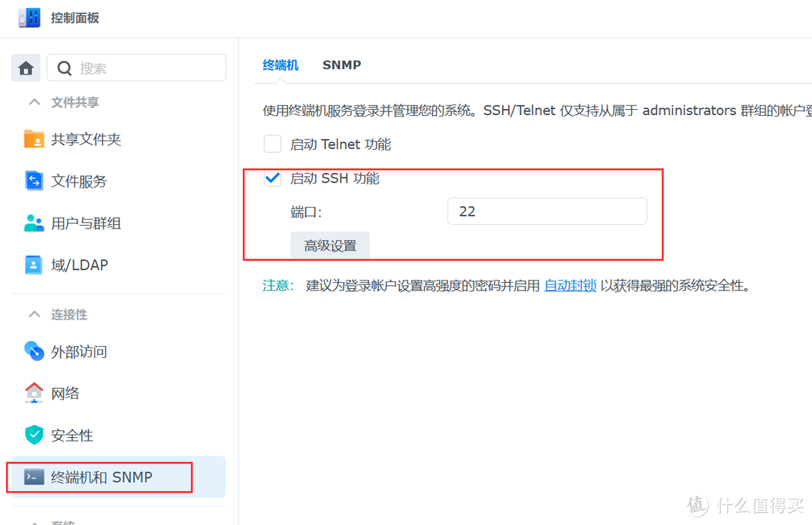The image size is (812, 525).
Task: Enable the 启动 Telnet 功能 checkbox
Action: pyautogui.click(x=272, y=144)
